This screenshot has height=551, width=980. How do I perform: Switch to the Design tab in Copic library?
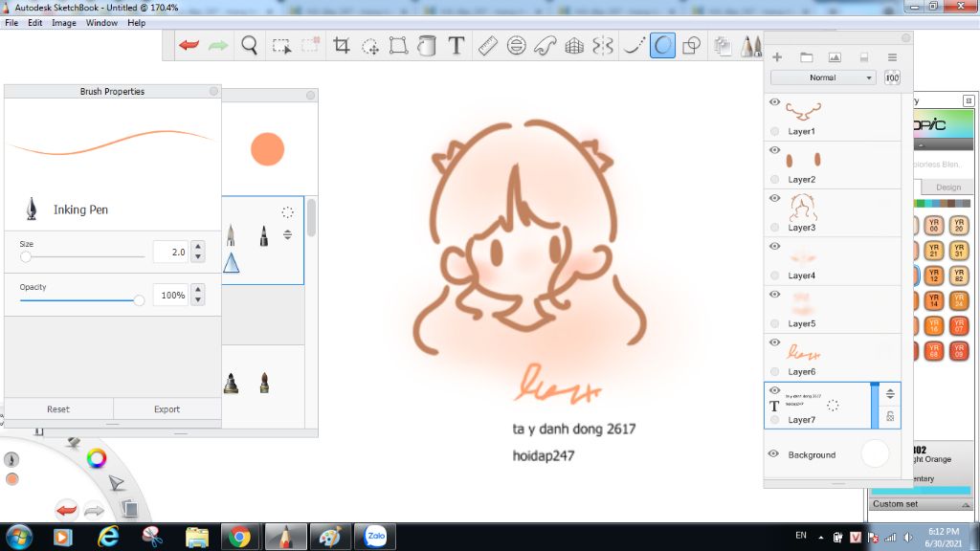pyautogui.click(x=948, y=187)
